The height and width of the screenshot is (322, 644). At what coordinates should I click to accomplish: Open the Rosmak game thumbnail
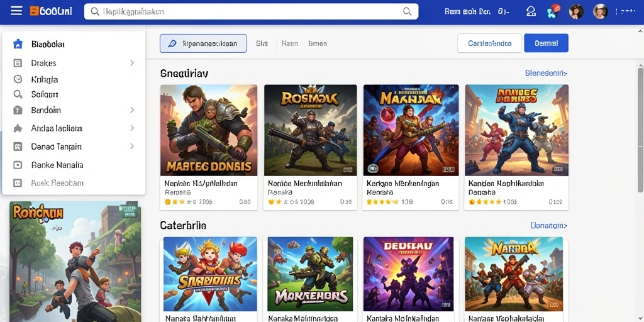311,130
